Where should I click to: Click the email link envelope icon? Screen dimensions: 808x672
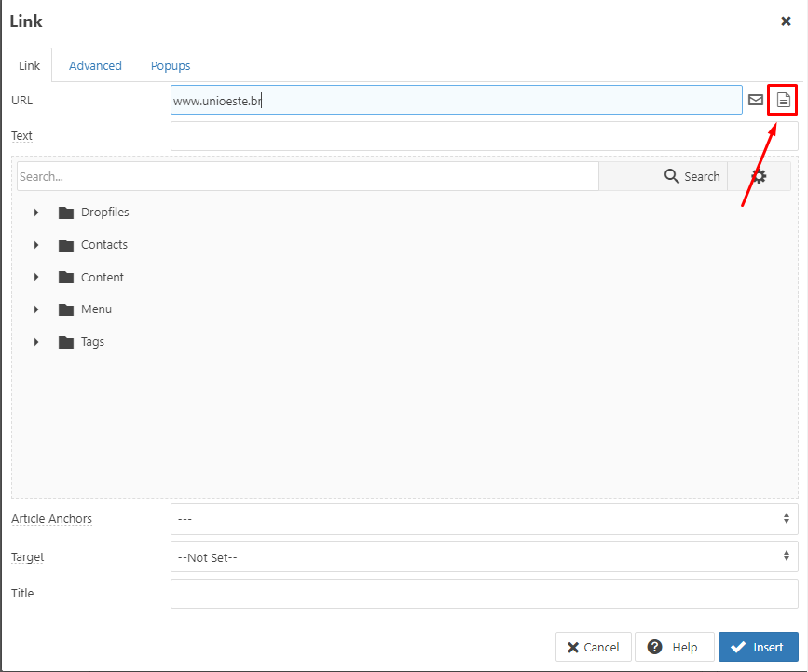(x=756, y=100)
